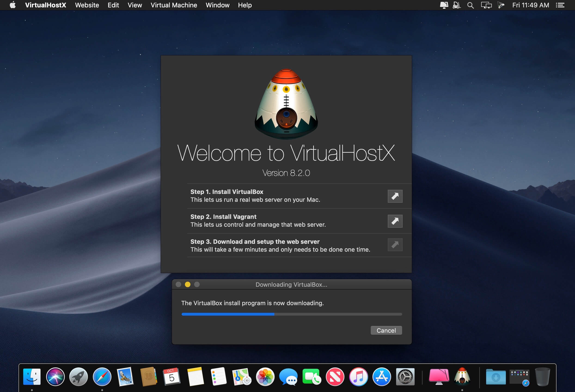Open the Website menu

point(87,5)
